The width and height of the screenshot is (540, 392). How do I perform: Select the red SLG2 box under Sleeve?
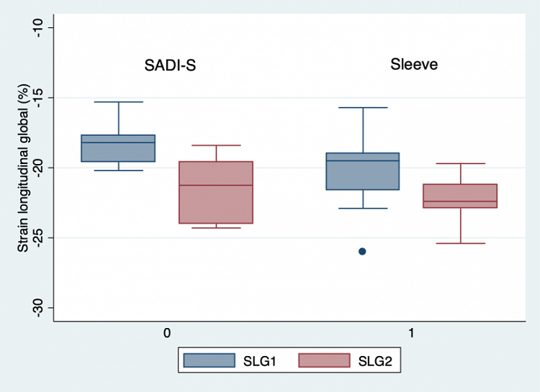[460, 196]
